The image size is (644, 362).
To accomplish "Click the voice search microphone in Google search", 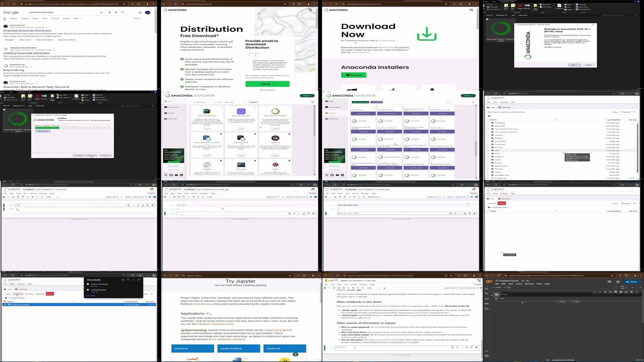I will coord(109,12).
